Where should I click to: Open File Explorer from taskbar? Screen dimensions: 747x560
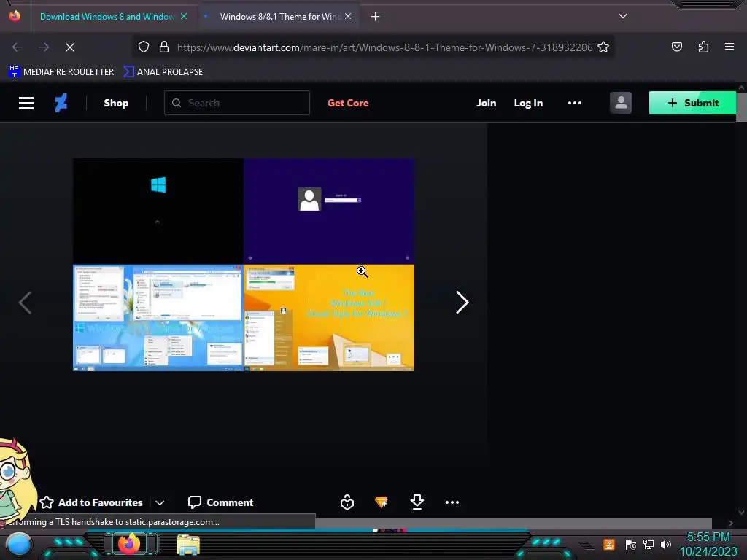(x=188, y=545)
